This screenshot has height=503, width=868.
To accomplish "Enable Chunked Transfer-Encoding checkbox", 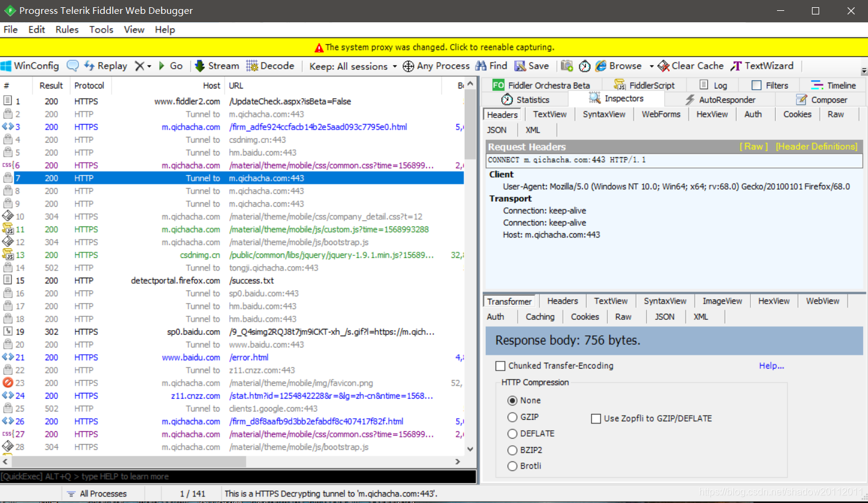I will point(500,366).
